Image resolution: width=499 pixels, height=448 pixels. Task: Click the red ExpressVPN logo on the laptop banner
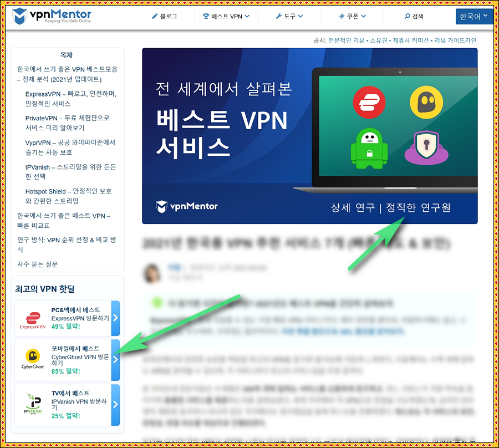coord(369,103)
